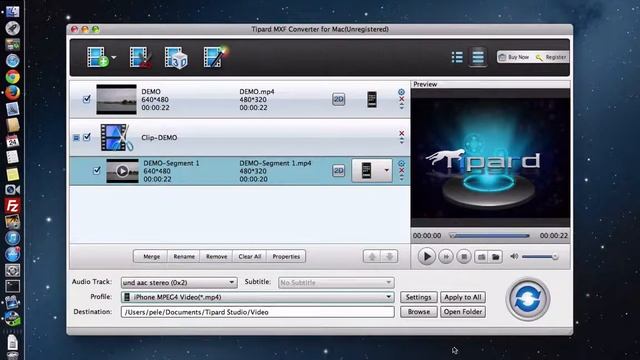
Task: Open the 3D settings tool
Action: click(x=176, y=58)
